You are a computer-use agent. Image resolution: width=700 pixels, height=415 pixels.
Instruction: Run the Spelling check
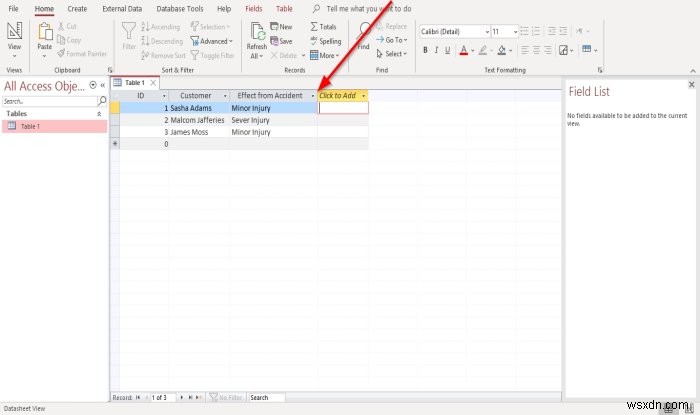(x=325, y=41)
